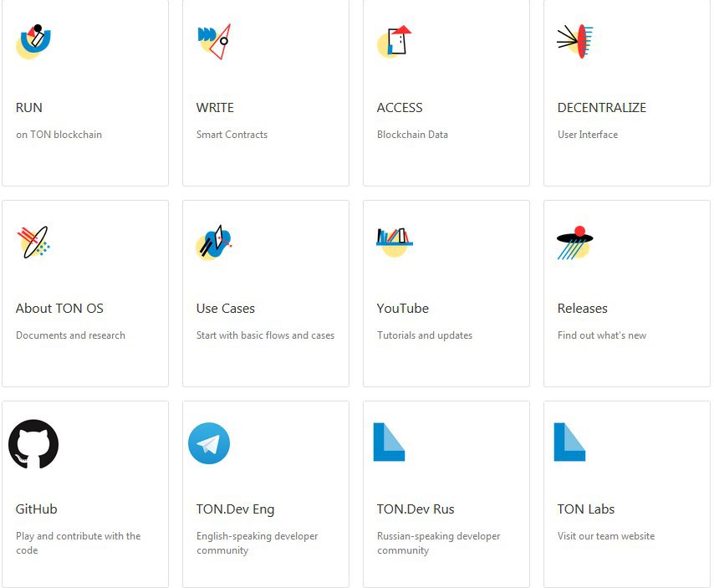Open the TON Labs heading
The image size is (714, 588).
coord(586,509)
